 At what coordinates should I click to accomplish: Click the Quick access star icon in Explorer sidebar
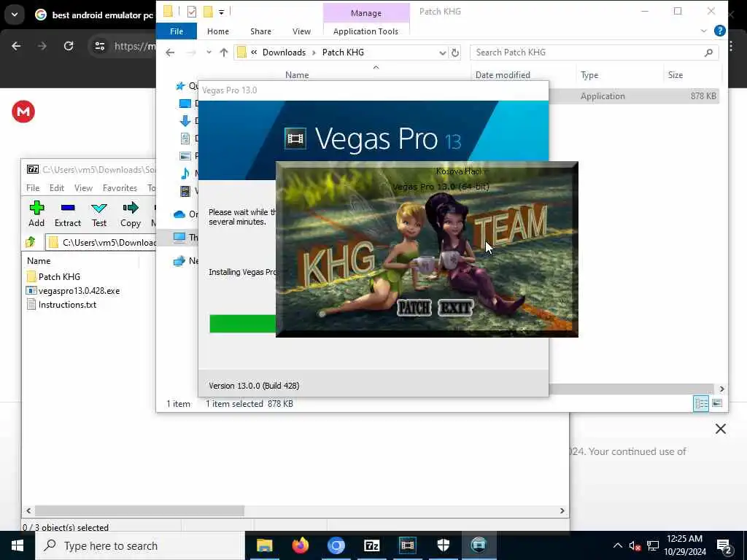pos(180,86)
